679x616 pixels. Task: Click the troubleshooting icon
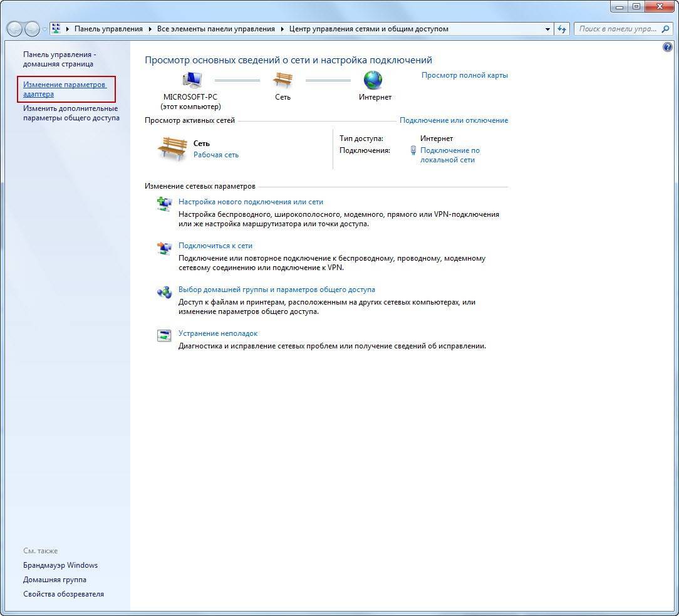pyautogui.click(x=164, y=335)
